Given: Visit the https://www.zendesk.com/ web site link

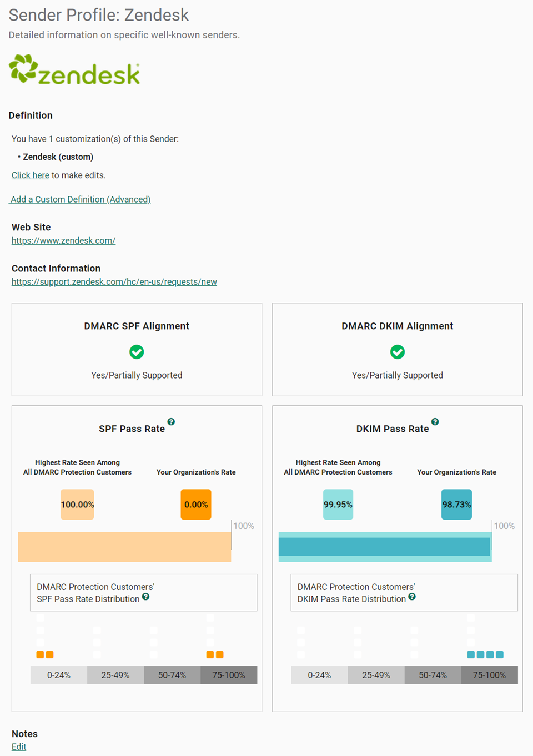Looking at the screenshot, I should click(x=63, y=240).
